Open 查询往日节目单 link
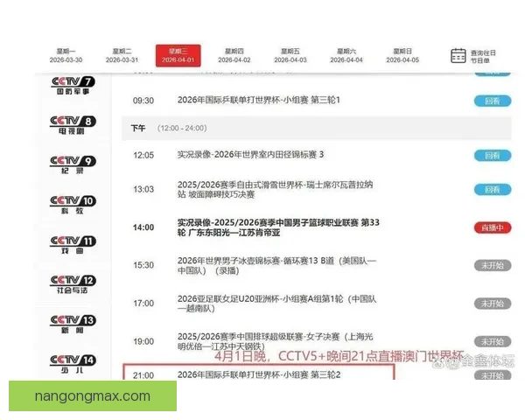This screenshot has height=420, width=525. [x=483, y=57]
